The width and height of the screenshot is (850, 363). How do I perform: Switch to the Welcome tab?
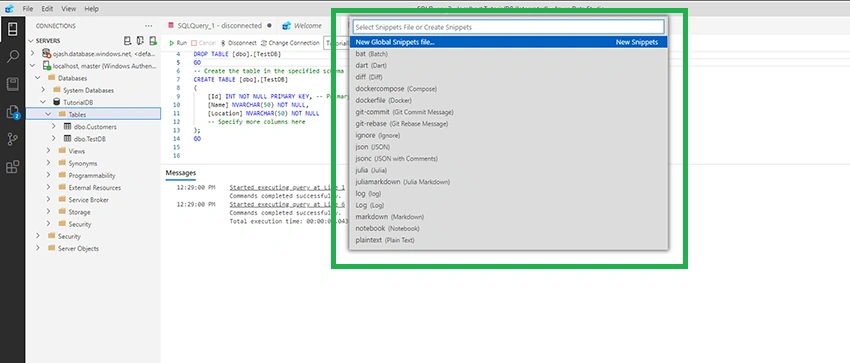(302, 25)
